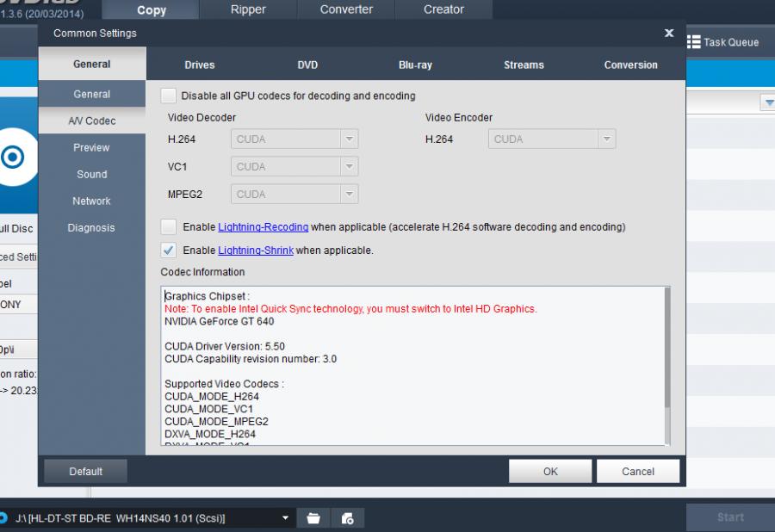Select A/V Codec in the sidebar
The height and width of the screenshot is (532, 775).
click(x=92, y=121)
